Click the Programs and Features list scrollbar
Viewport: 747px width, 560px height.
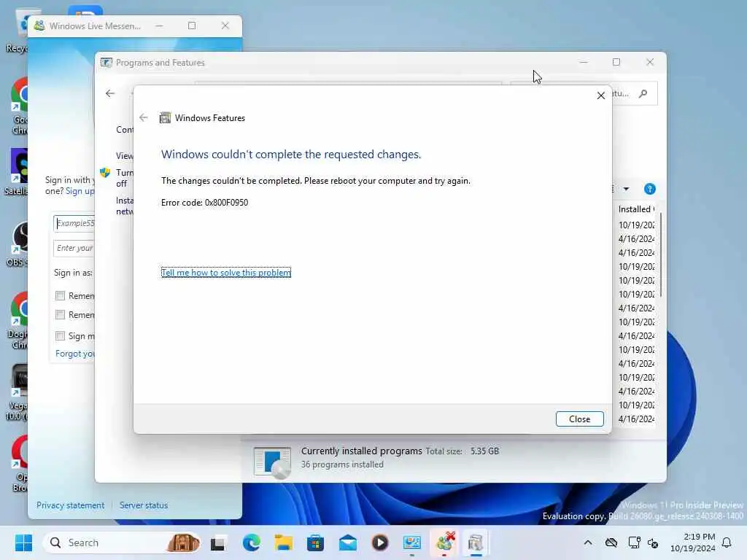(x=661, y=254)
